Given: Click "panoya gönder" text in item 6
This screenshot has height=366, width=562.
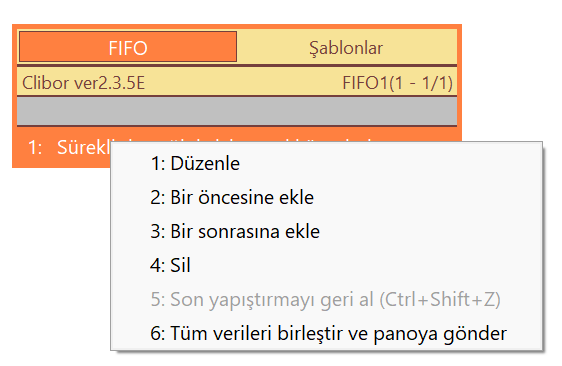Looking at the screenshot, I should tap(440, 334).
